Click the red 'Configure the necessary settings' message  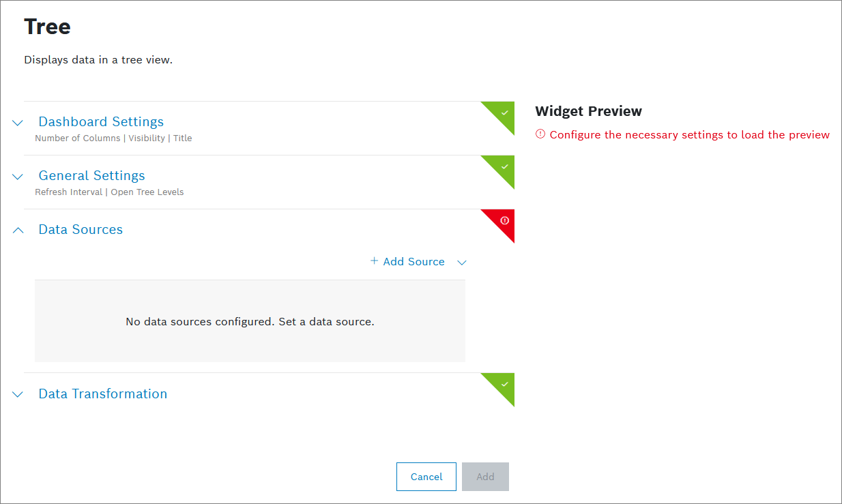pos(689,135)
